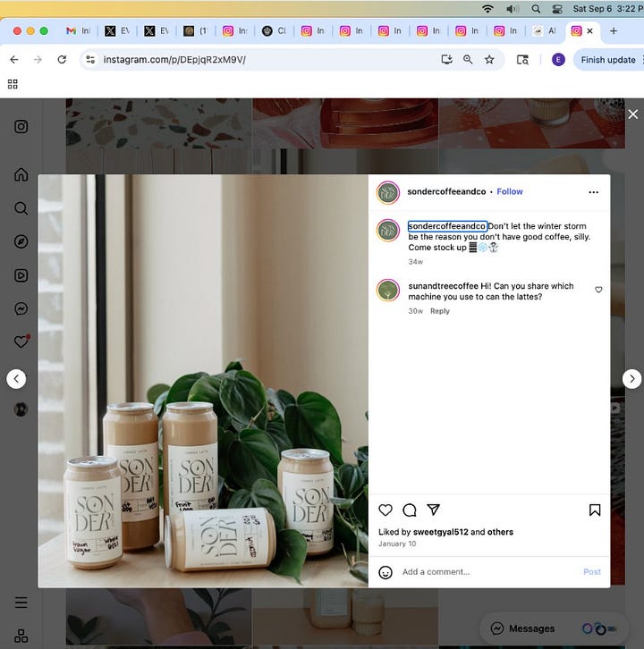Click the install app icon in the address bar
644x649 pixels.
[x=447, y=60]
